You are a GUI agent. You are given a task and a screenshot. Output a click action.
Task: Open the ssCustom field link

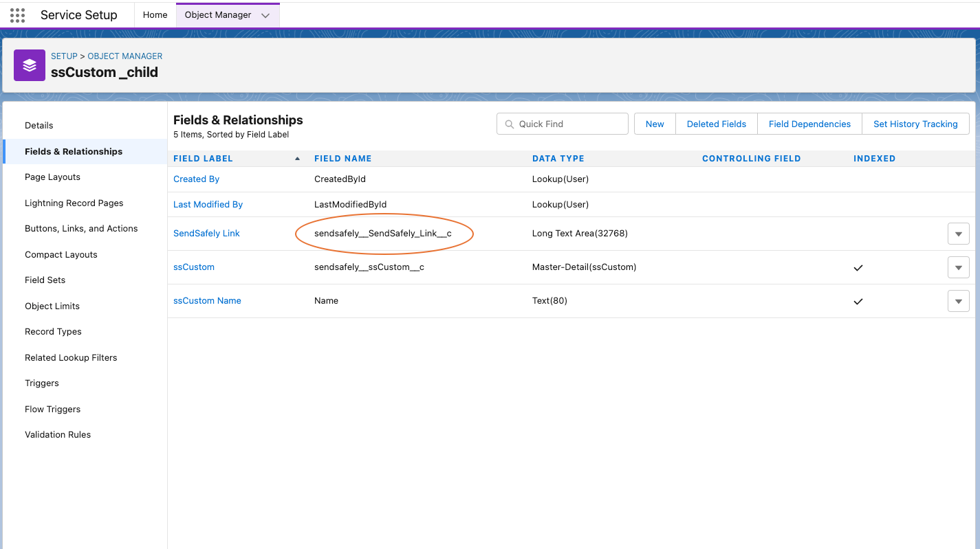pyautogui.click(x=194, y=267)
